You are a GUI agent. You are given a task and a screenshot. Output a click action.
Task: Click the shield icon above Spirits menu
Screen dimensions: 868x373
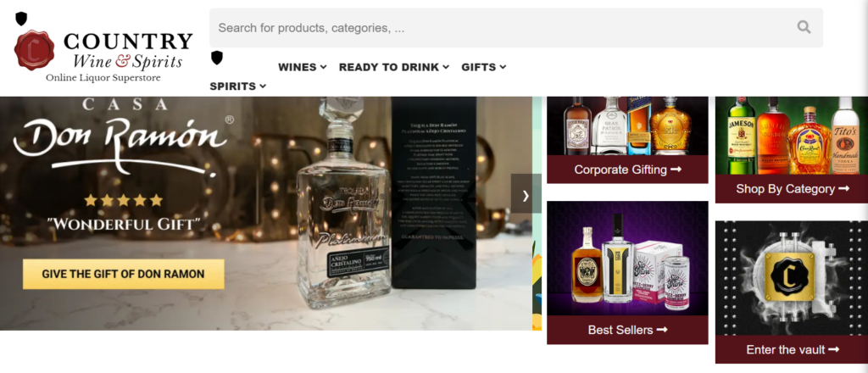click(217, 58)
